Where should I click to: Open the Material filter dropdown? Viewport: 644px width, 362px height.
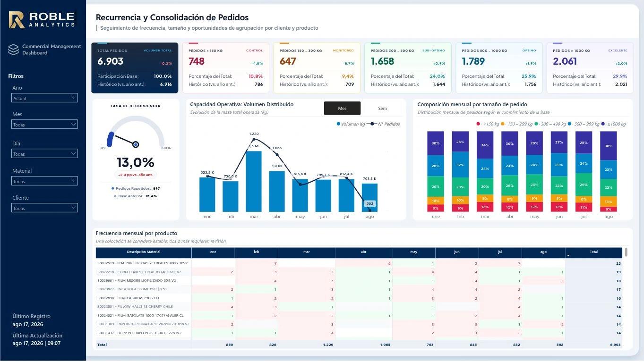(x=44, y=181)
